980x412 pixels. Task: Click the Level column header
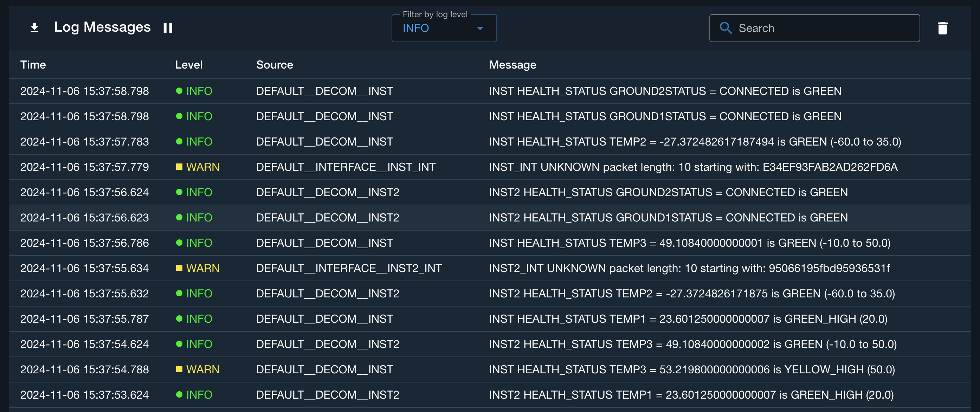(x=189, y=65)
